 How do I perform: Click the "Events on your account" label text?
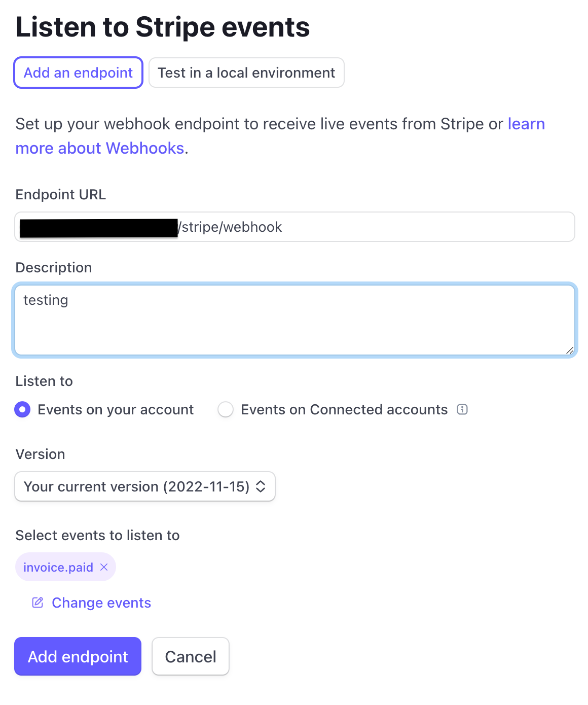[116, 409]
